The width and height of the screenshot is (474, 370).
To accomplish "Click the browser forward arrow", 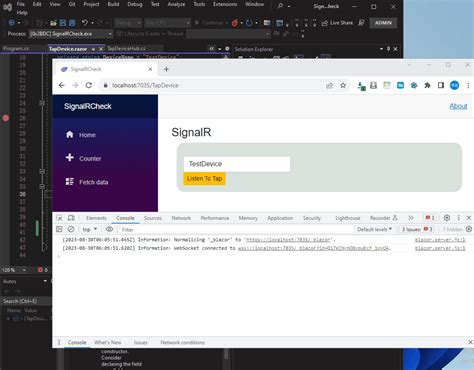I will 75,85.
